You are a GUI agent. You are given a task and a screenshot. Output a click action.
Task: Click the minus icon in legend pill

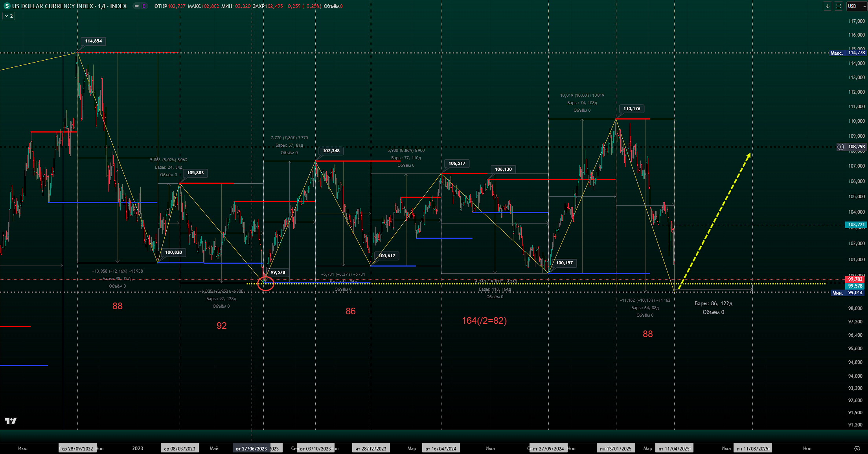click(x=137, y=6)
